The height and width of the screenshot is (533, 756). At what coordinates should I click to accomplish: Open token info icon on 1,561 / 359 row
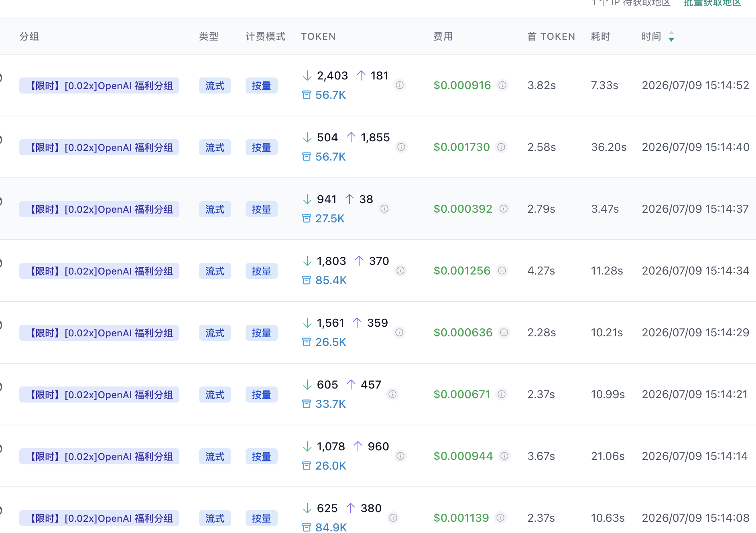click(x=399, y=332)
